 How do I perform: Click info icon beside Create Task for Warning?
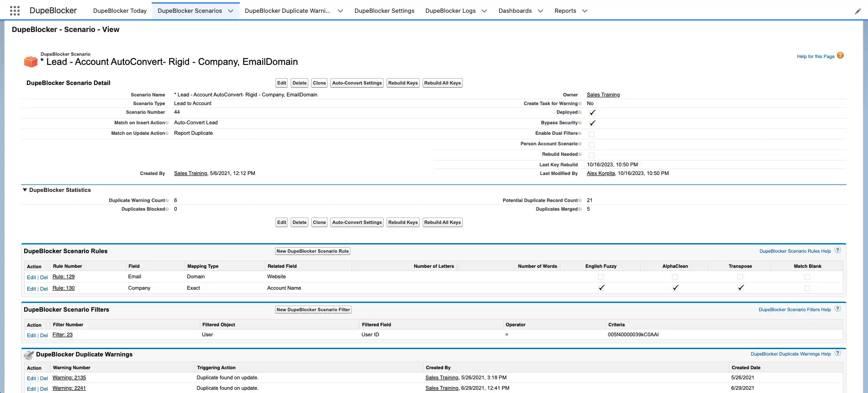point(580,104)
